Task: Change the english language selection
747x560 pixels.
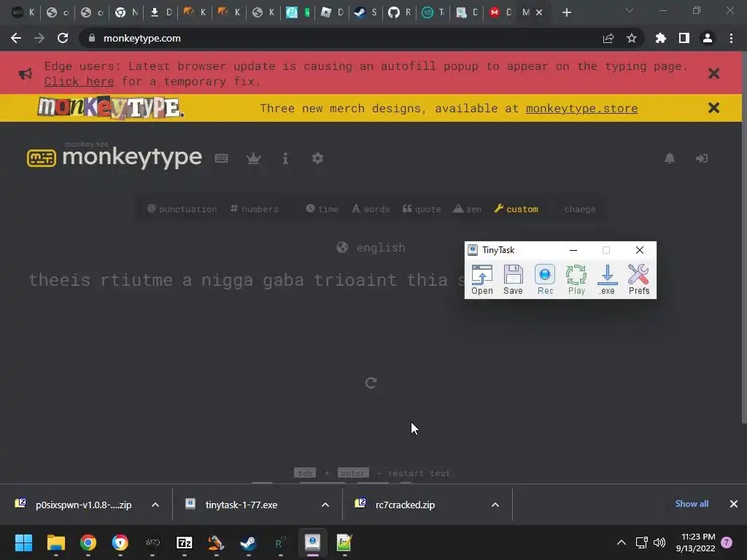Action: tap(371, 248)
